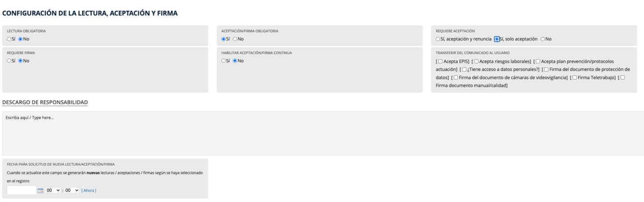Select 'Sí, aceptación y renuncia' option

click(438, 39)
